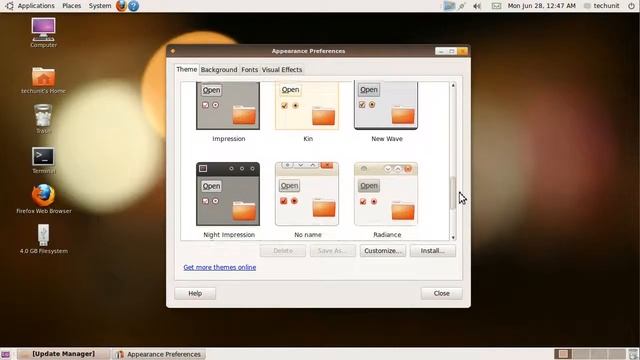Open the Applications menu

pyautogui.click(x=36, y=6)
